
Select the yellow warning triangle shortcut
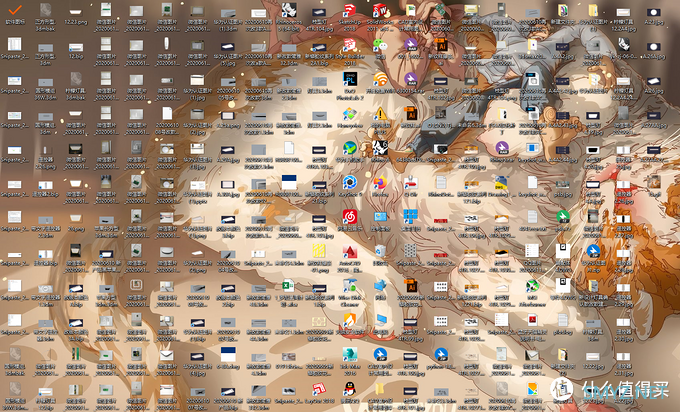(380, 114)
